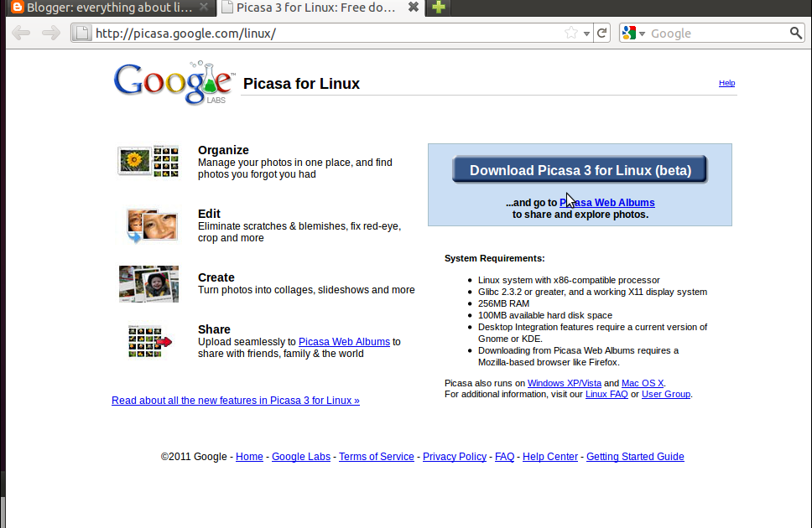Screen dimensions: 812x528
Task: Click the Share heading text
Action: (x=214, y=329)
